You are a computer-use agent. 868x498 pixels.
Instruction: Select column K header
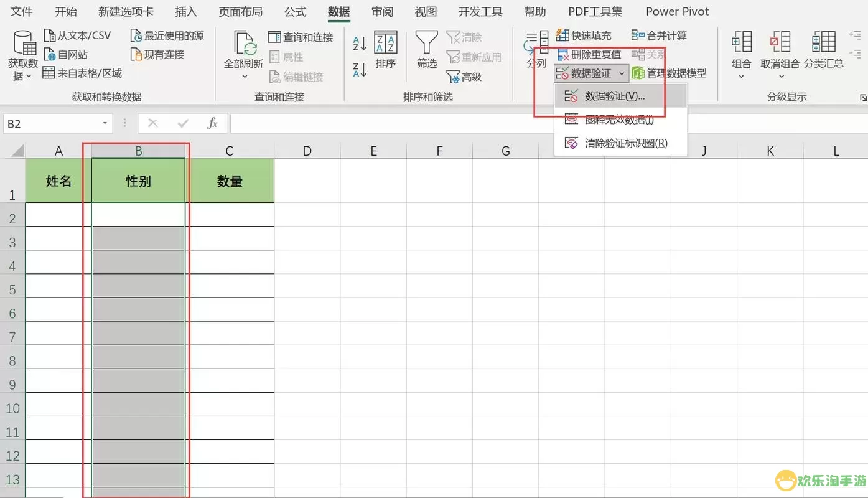pyautogui.click(x=770, y=151)
